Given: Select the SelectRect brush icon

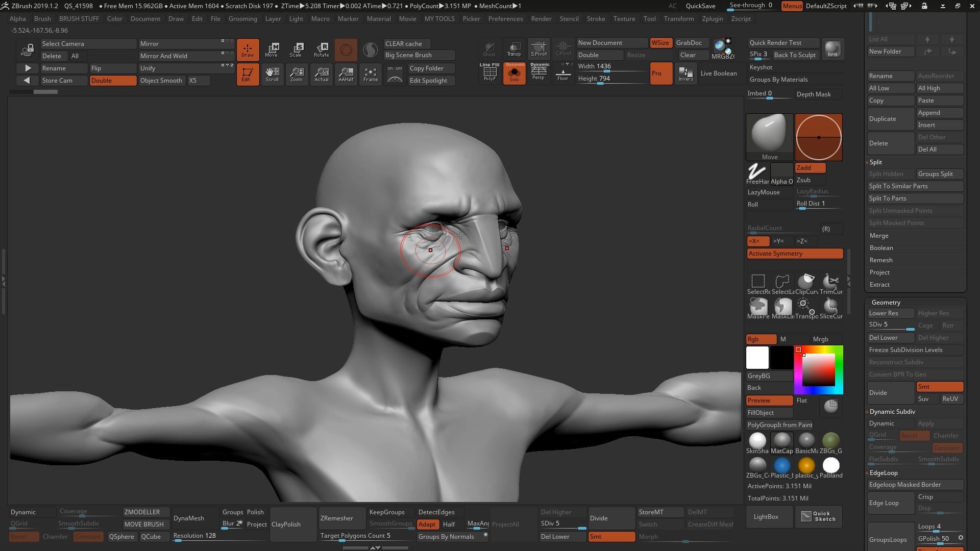Looking at the screenshot, I should pos(758,284).
